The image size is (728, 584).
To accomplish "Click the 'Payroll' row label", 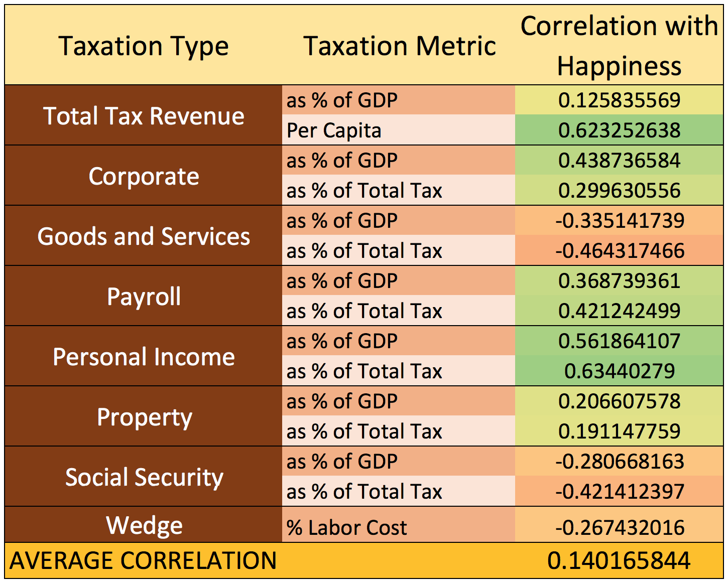I will 144,297.
